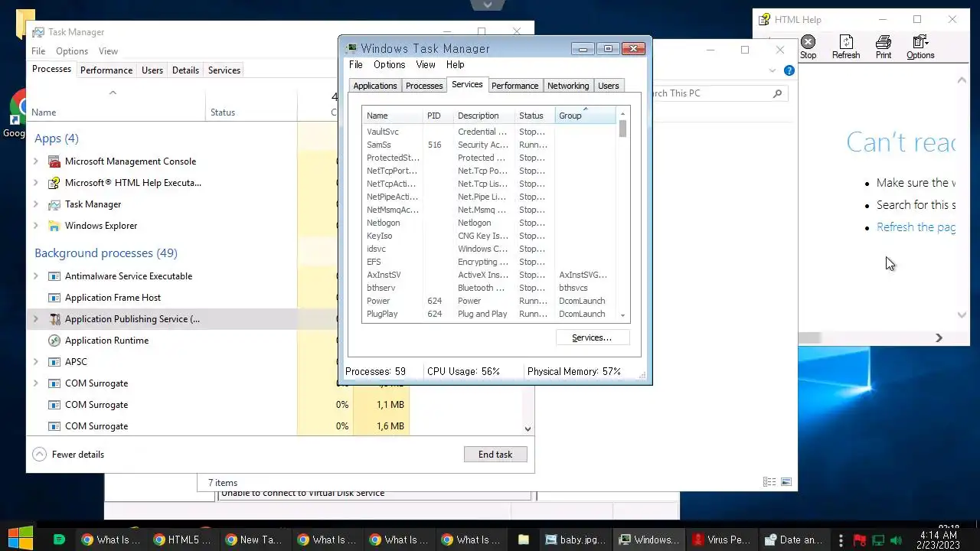Select Microsoft Management Console app icon
The image size is (980, 551).
(x=54, y=161)
